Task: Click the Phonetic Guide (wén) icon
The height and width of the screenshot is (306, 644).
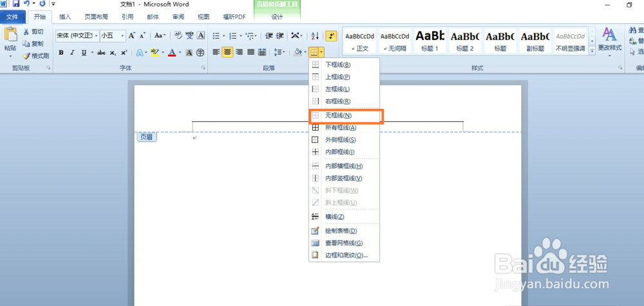Action: click(x=189, y=35)
